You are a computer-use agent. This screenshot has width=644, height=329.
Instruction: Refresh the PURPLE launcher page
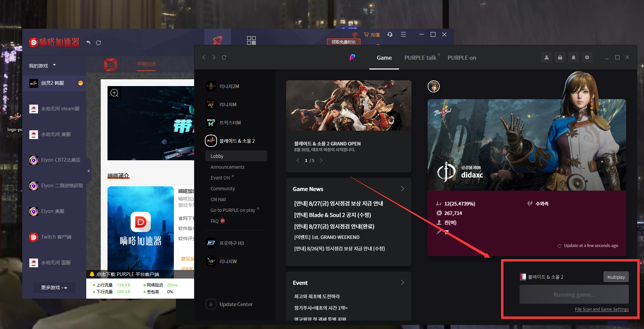tap(224, 57)
